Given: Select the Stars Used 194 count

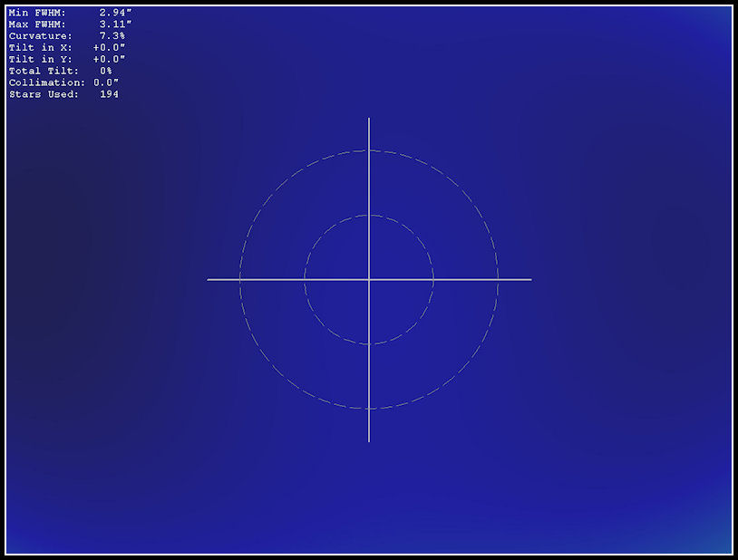Looking at the screenshot, I should click(x=109, y=94).
